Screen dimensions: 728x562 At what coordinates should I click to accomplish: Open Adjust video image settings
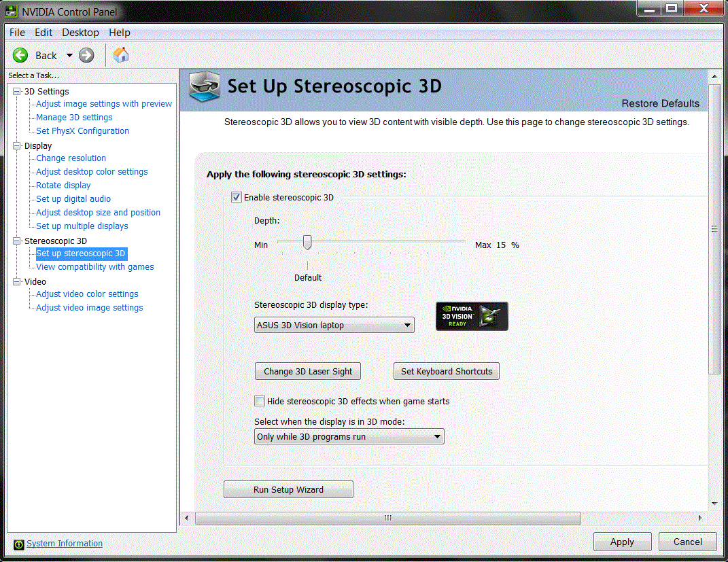point(90,308)
